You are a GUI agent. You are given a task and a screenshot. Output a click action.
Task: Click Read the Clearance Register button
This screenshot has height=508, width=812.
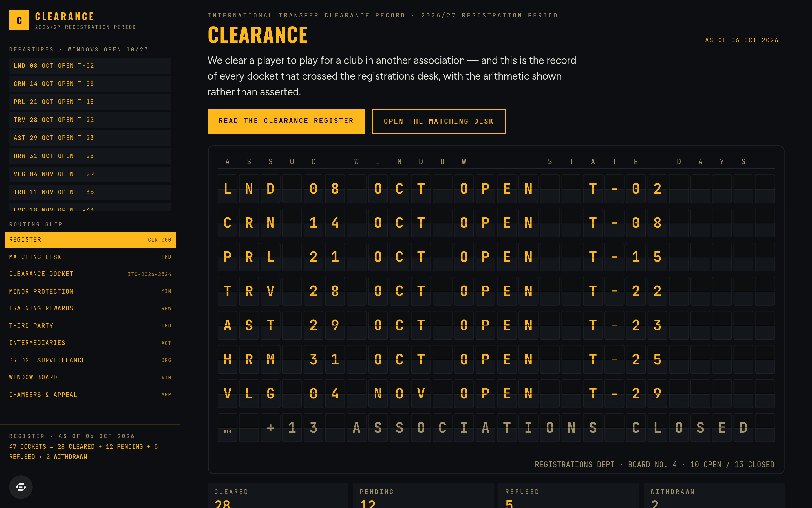coord(286,121)
